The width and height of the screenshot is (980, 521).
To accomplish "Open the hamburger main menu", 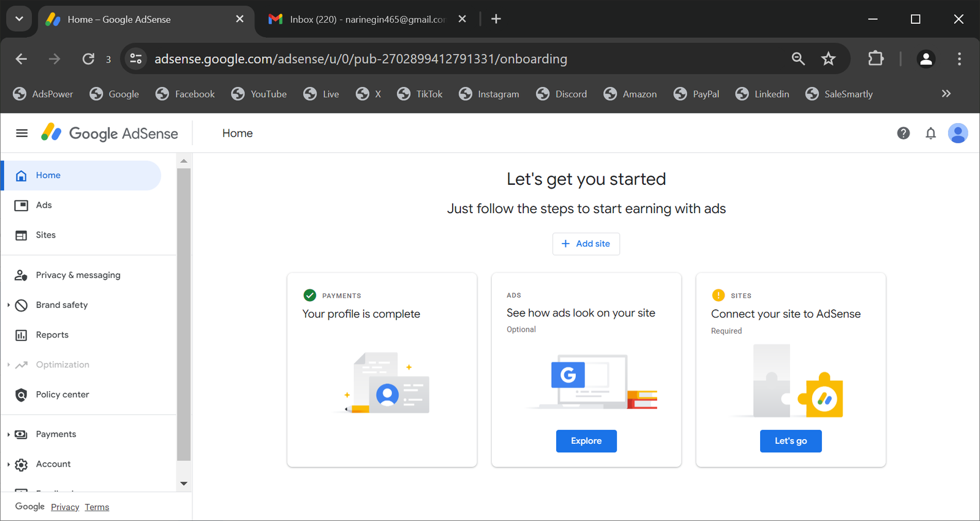I will [22, 133].
